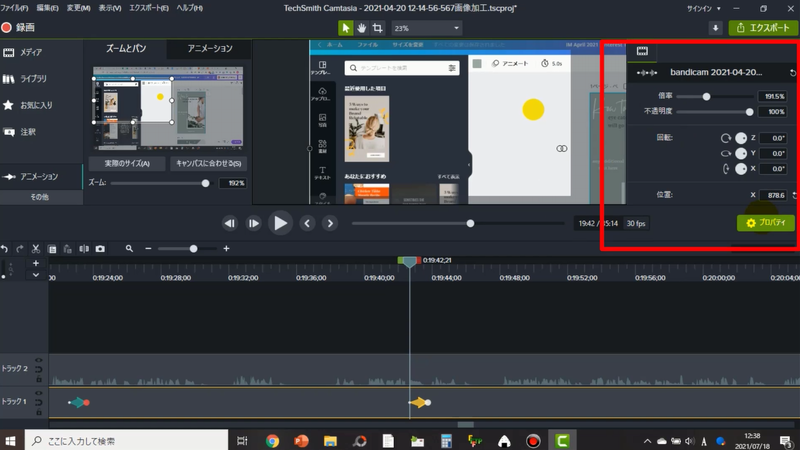The width and height of the screenshot is (800, 450).
Task: Expand その他 in the tools sidebar
Action: [x=40, y=197]
